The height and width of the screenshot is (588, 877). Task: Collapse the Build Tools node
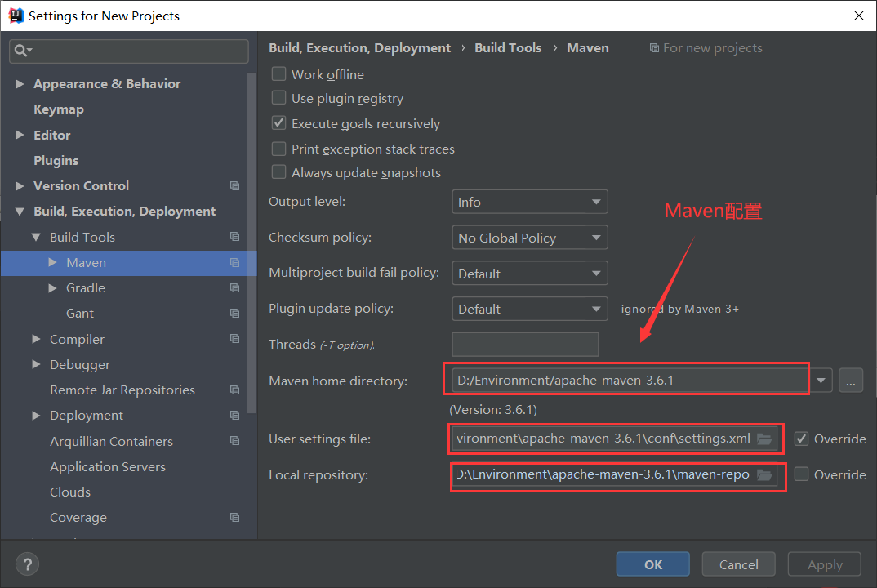(x=36, y=237)
